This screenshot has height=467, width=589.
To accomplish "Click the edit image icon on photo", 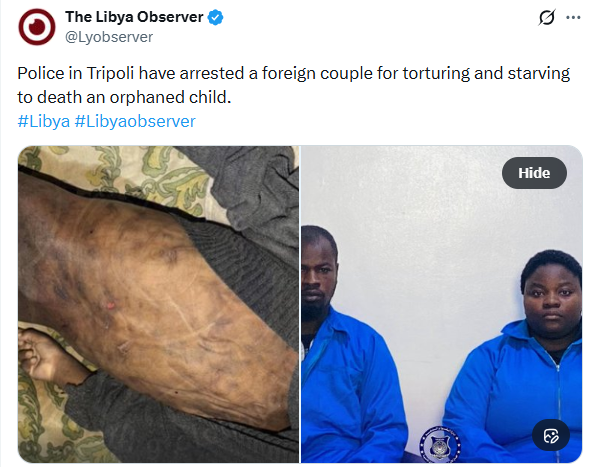I will coord(551,435).
